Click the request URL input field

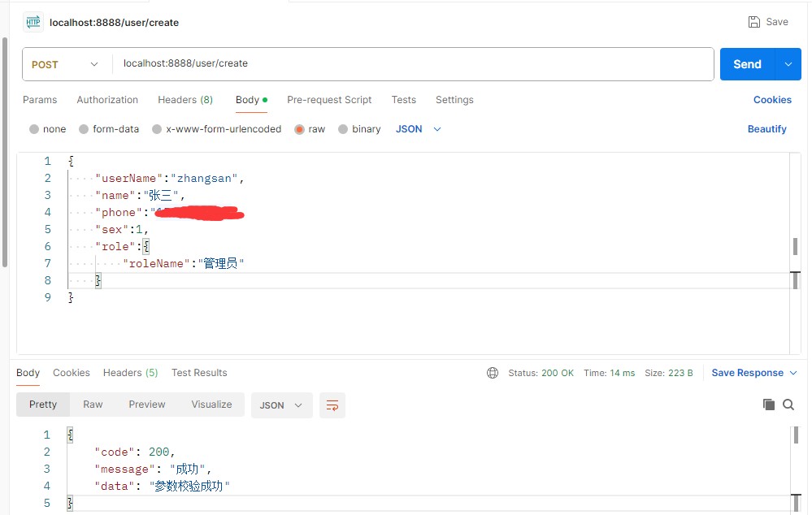(413, 64)
